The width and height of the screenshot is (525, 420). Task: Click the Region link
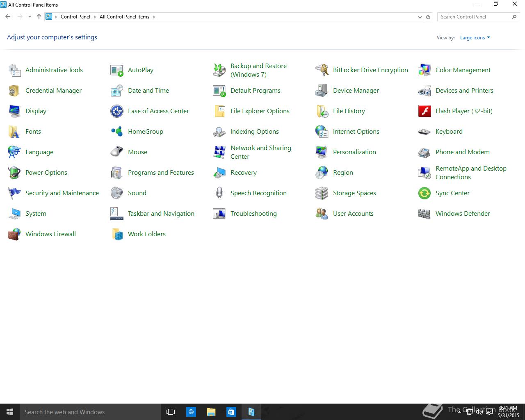coord(343,173)
